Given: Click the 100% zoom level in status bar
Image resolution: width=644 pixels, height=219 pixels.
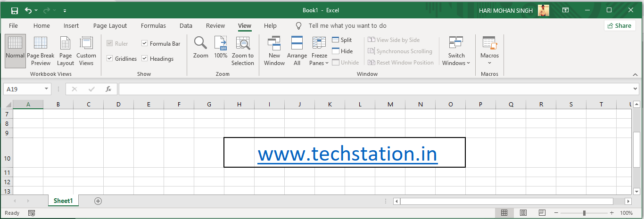Looking at the screenshot, I should coord(626,213).
